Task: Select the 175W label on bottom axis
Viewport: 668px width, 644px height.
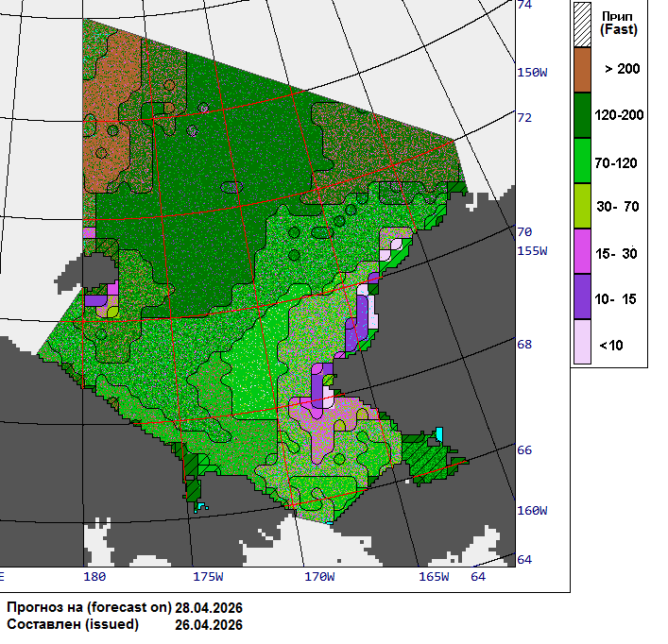Action: [207, 576]
